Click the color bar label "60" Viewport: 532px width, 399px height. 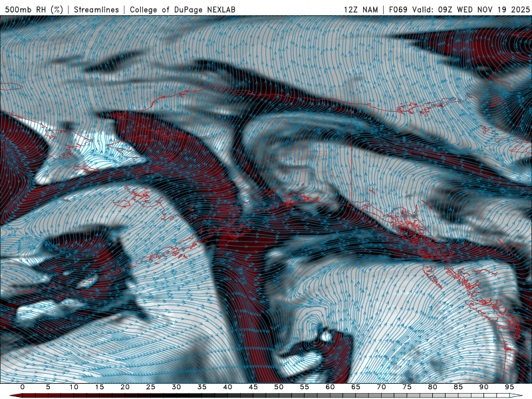tap(330, 387)
